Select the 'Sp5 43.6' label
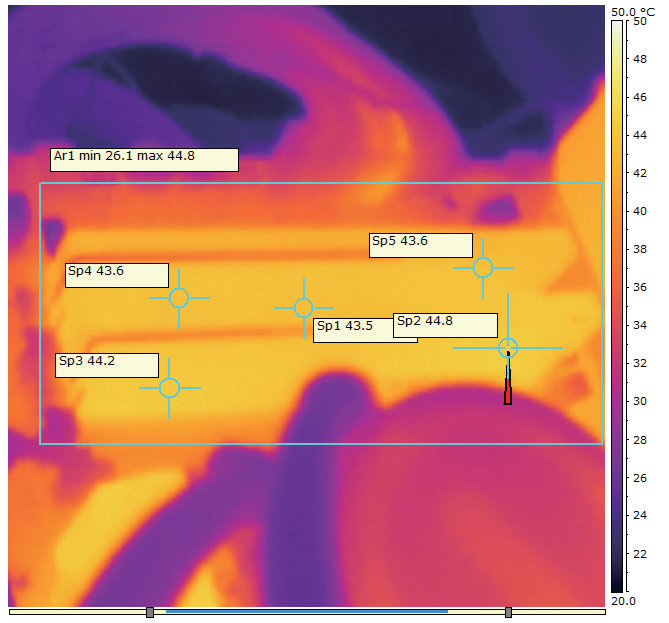Image resolution: width=669 pixels, height=623 pixels. [x=421, y=245]
